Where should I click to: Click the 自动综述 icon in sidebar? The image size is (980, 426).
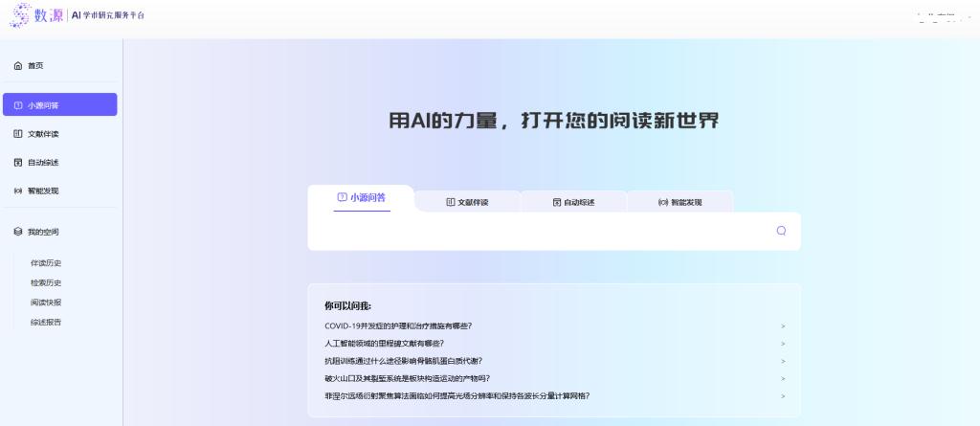(x=17, y=163)
